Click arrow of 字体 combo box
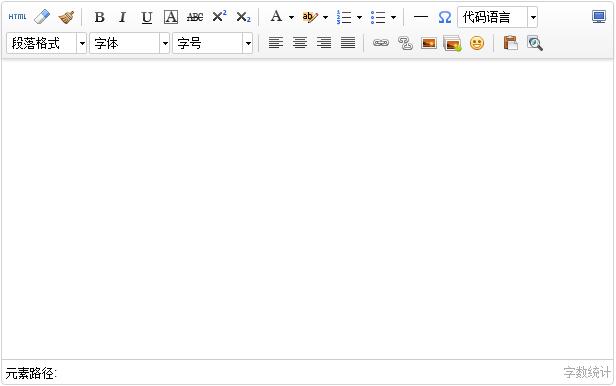This screenshot has height=386, width=616. [x=165, y=43]
